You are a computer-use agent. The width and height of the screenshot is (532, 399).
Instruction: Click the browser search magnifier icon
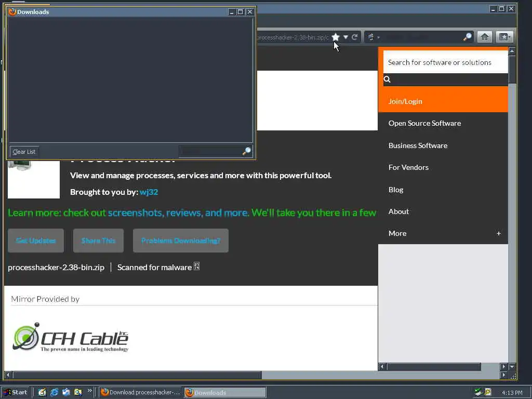click(x=467, y=37)
